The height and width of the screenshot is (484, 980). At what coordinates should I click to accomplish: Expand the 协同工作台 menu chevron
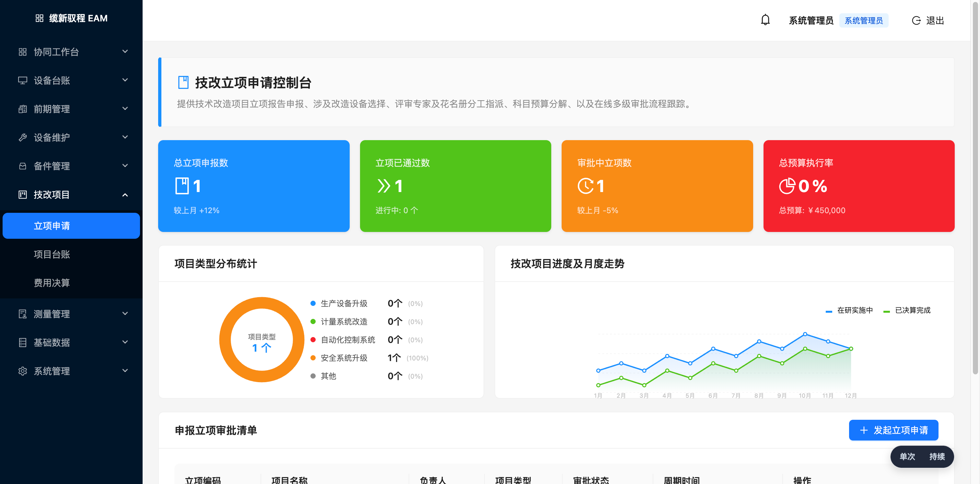[125, 51]
